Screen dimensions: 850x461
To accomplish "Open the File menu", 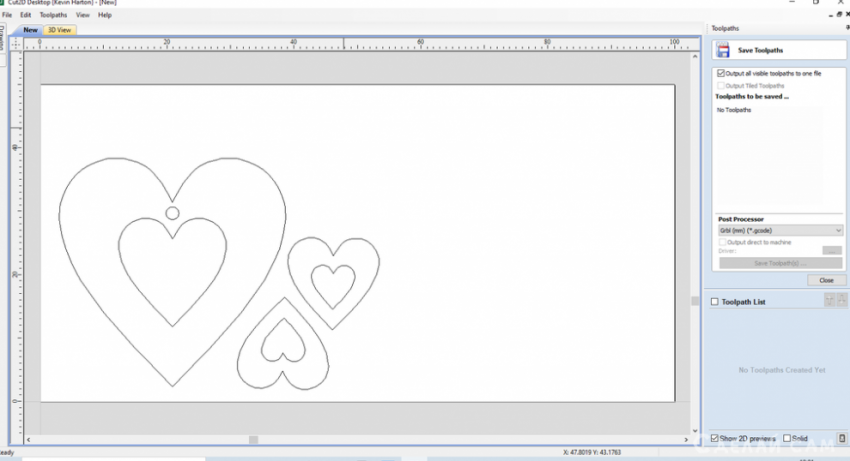I will pos(7,15).
